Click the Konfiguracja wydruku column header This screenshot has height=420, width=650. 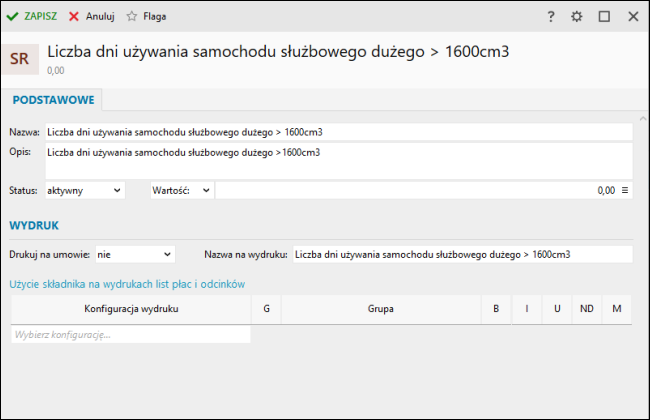click(131, 309)
